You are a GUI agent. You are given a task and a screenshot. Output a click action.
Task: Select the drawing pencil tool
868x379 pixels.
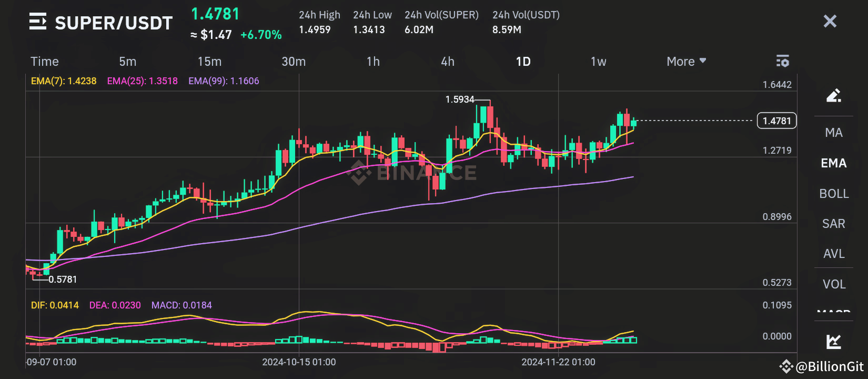pos(833,95)
